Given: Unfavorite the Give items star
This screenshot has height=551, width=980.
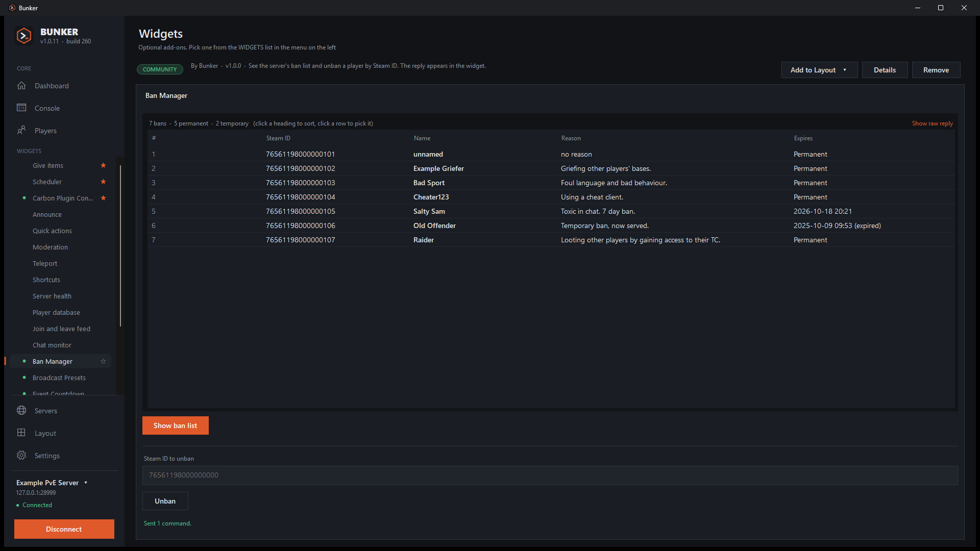Looking at the screenshot, I should (x=103, y=165).
